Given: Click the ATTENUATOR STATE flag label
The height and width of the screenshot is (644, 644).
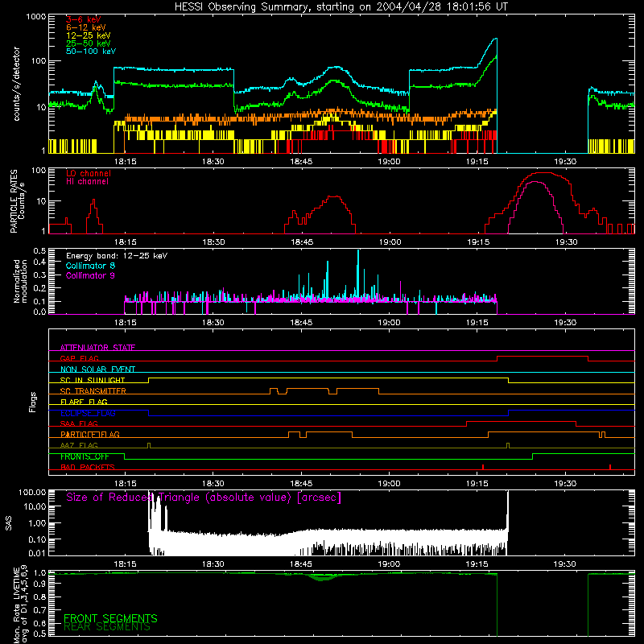Looking at the screenshot, I should click(97, 348).
